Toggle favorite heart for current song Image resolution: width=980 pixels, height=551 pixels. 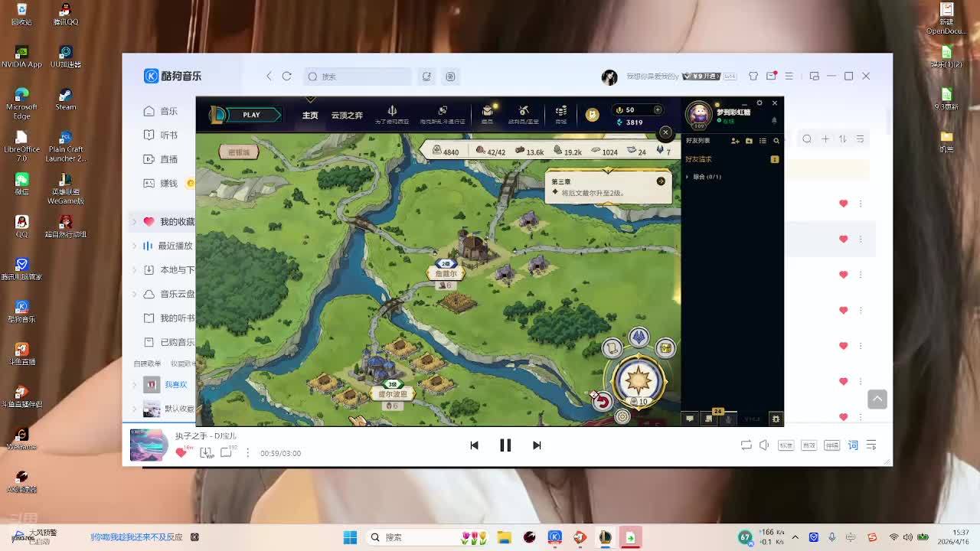point(181,453)
